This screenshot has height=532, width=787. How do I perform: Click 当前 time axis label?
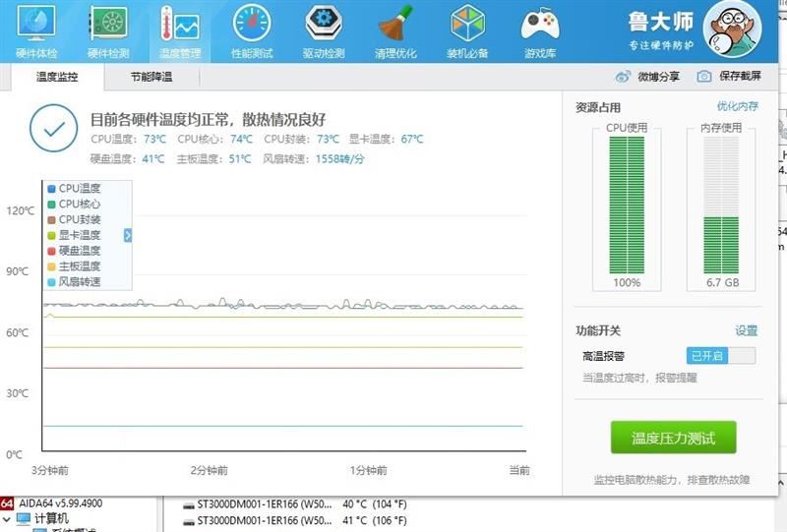tap(519, 470)
